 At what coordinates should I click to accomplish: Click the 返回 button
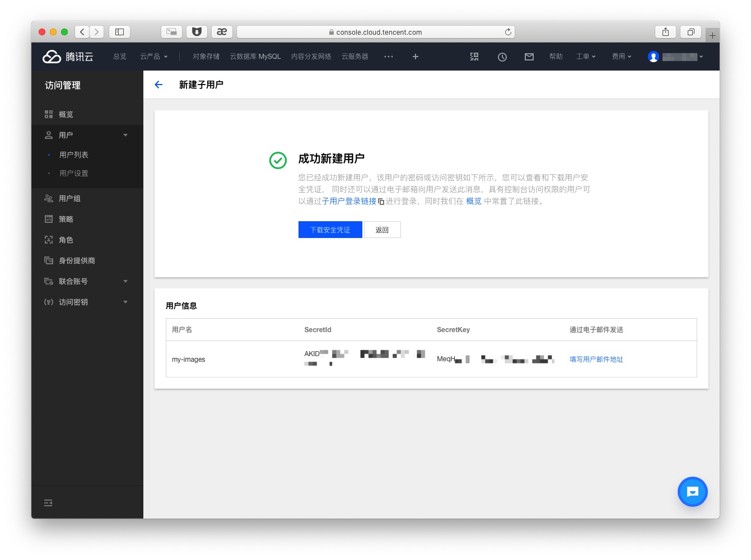pos(383,230)
